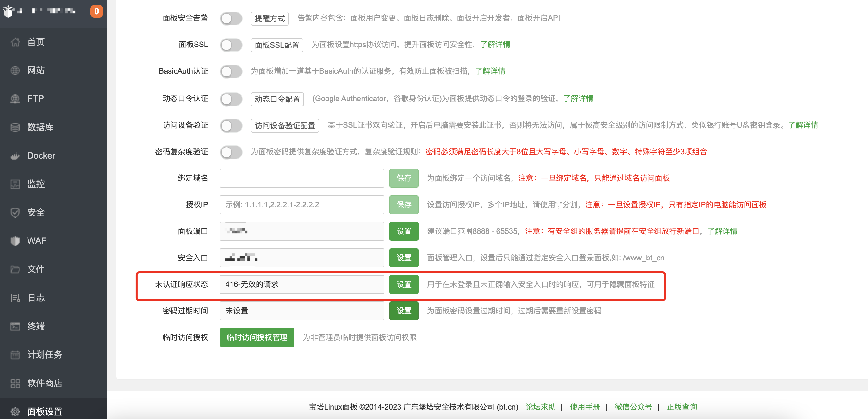Click the 未设置 password expiry field
This screenshot has height=419, width=868.
pyautogui.click(x=302, y=311)
